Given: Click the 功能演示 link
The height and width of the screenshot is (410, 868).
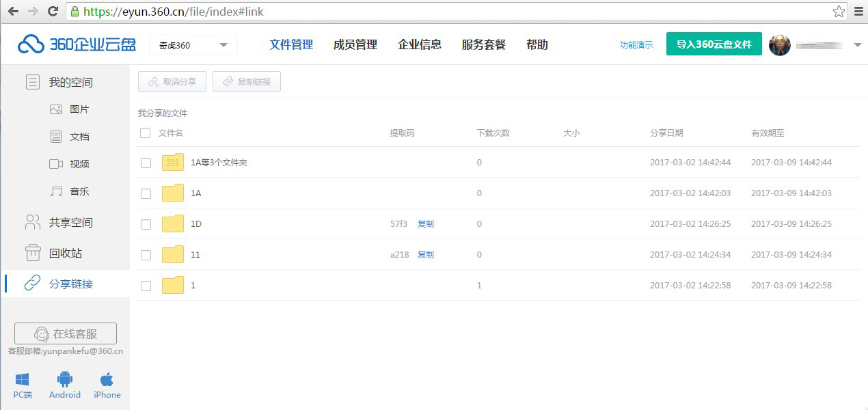Looking at the screenshot, I should [636, 45].
